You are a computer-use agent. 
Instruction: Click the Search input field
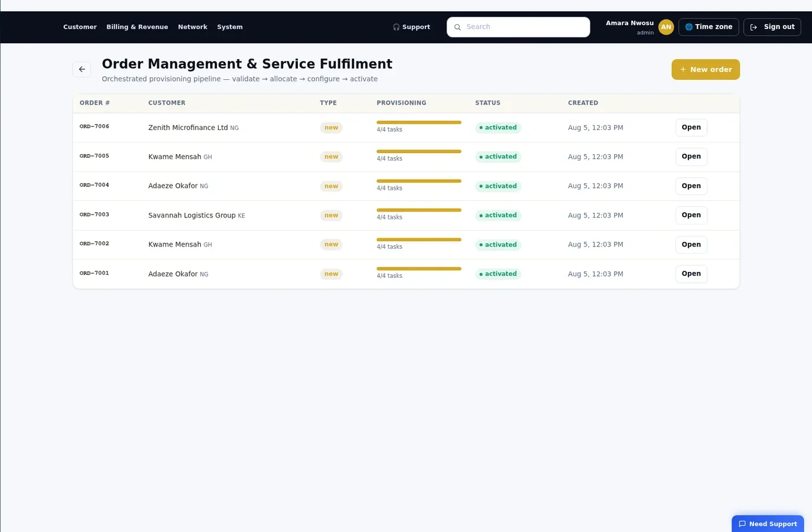[x=518, y=27]
